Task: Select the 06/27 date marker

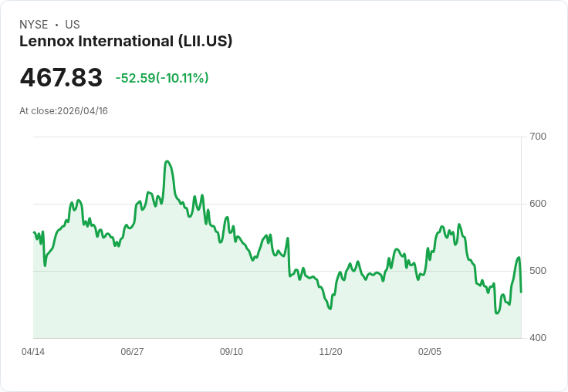Action: (132, 352)
